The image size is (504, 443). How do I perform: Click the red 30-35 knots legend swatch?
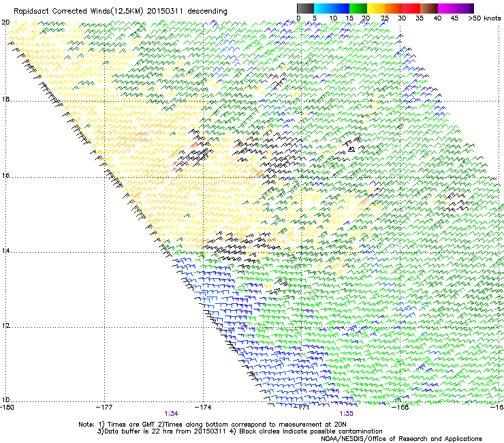(411, 8)
